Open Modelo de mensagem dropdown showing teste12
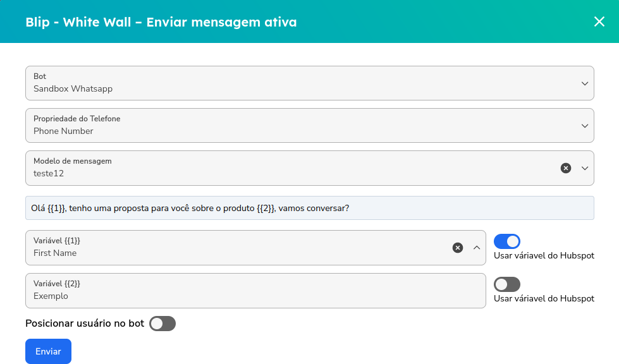This screenshot has height=364, width=619. (x=291, y=168)
